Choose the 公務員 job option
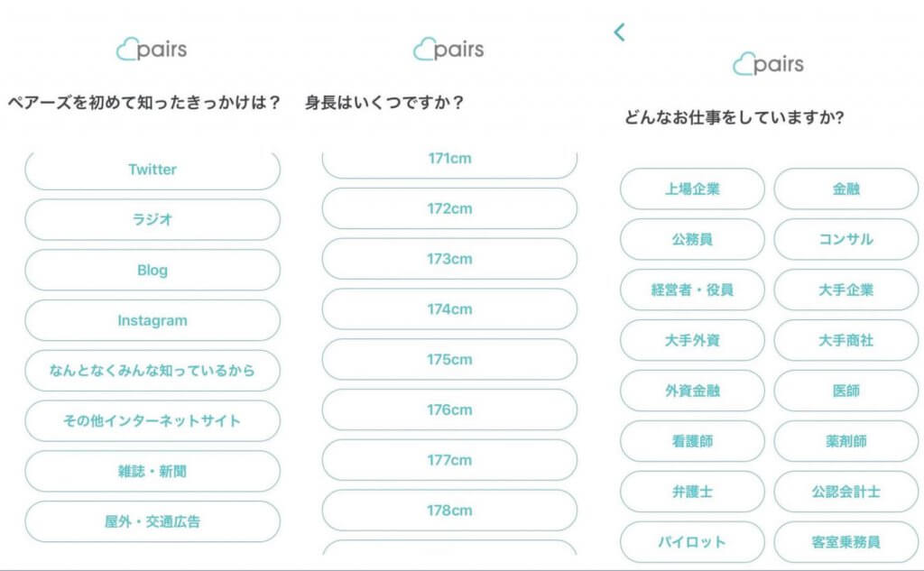 tap(691, 240)
